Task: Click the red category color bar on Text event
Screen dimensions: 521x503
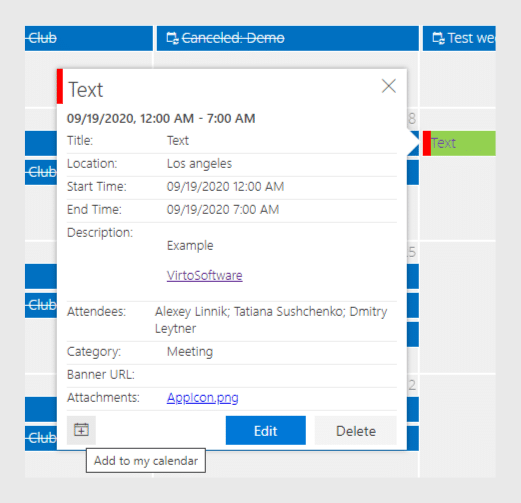Action: pyautogui.click(x=427, y=143)
